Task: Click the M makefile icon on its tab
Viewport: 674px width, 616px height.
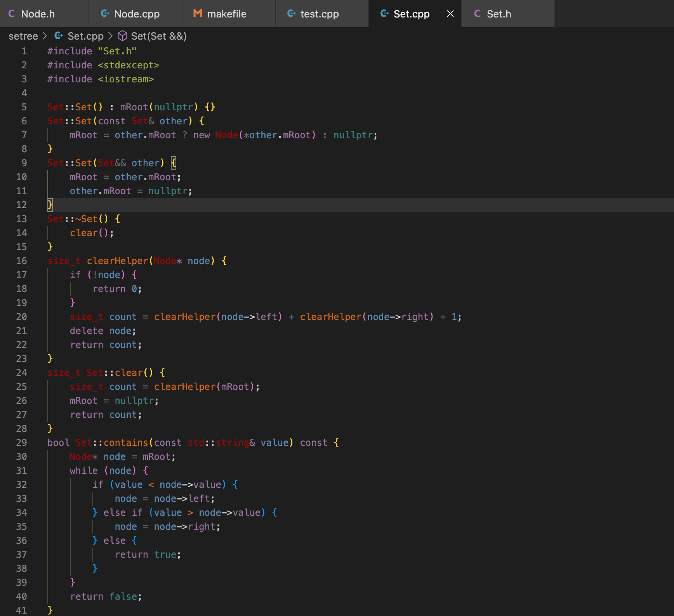Action: (x=197, y=13)
